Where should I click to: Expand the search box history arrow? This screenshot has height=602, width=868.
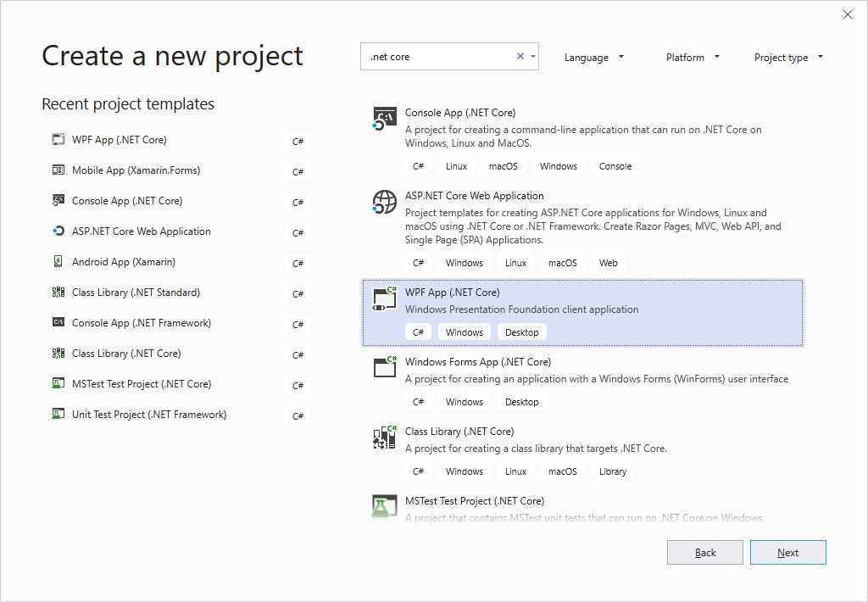tap(532, 55)
